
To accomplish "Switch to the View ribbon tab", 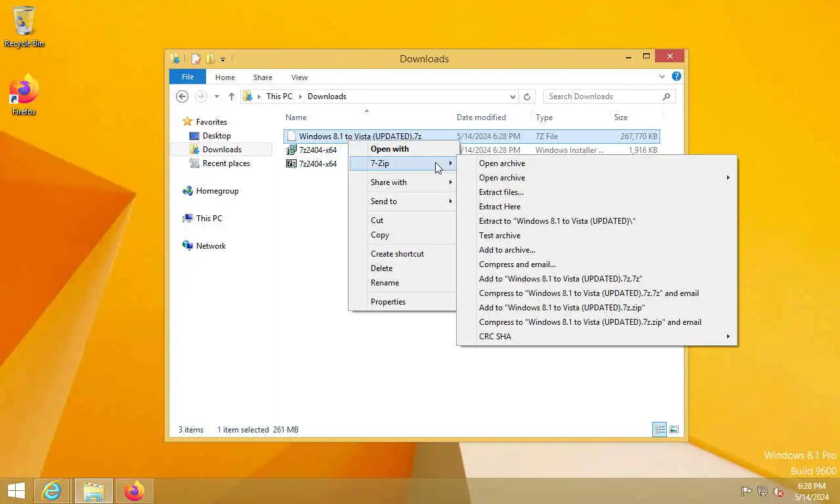I will click(x=299, y=77).
